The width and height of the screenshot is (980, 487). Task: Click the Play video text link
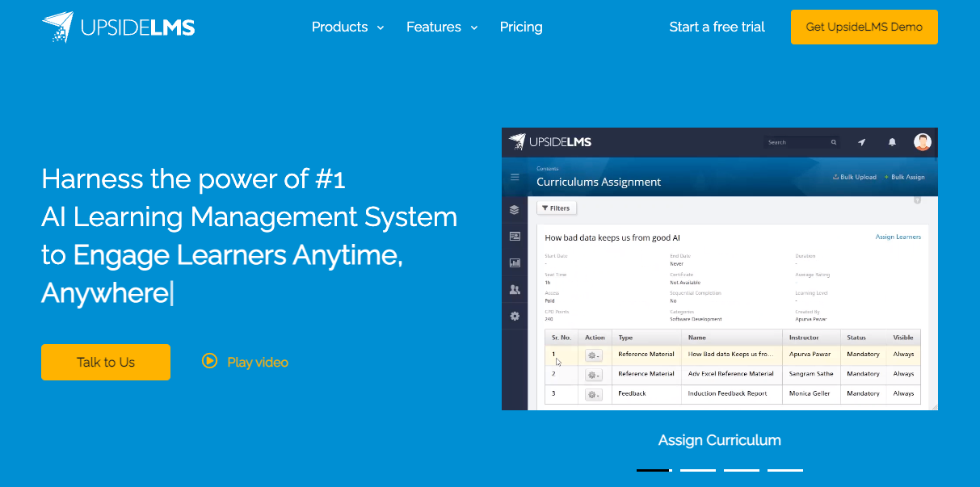pyautogui.click(x=258, y=362)
